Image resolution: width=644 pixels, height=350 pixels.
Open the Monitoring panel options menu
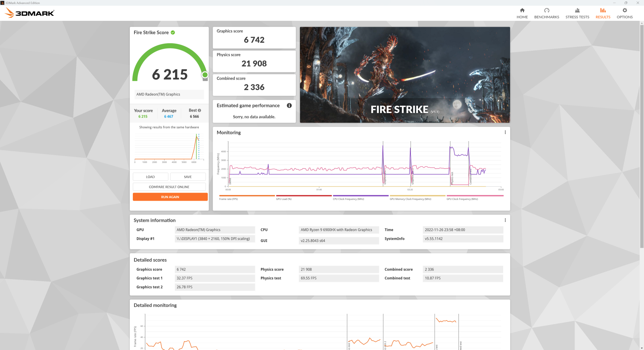[x=505, y=132]
